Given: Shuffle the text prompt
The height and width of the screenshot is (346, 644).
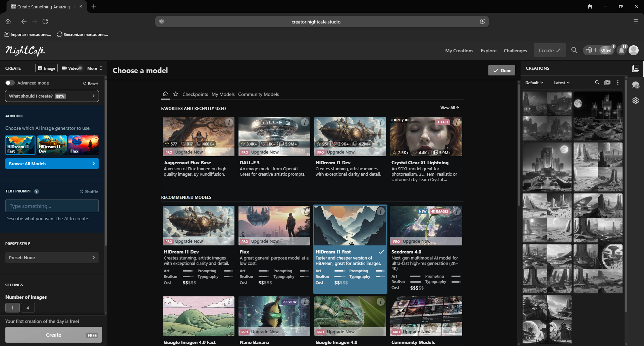Looking at the screenshot, I should pyautogui.click(x=88, y=191).
